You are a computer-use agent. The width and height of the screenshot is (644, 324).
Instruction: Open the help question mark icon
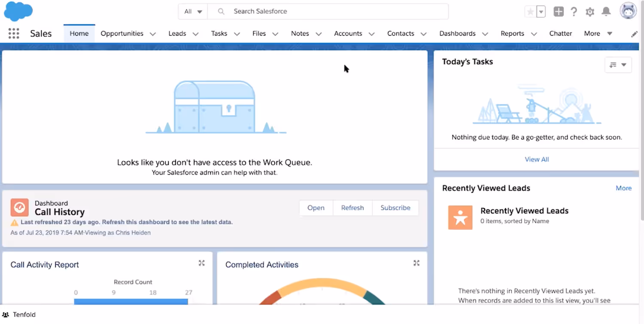(574, 12)
